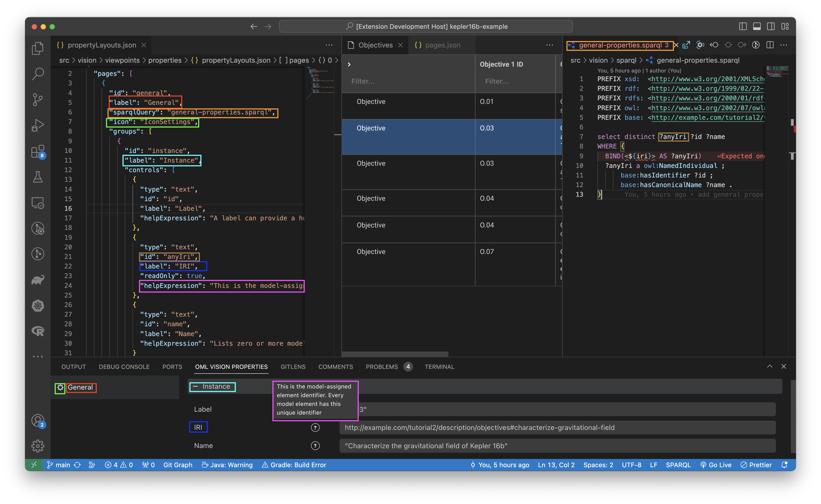Open the Manage gear menu

38,446
